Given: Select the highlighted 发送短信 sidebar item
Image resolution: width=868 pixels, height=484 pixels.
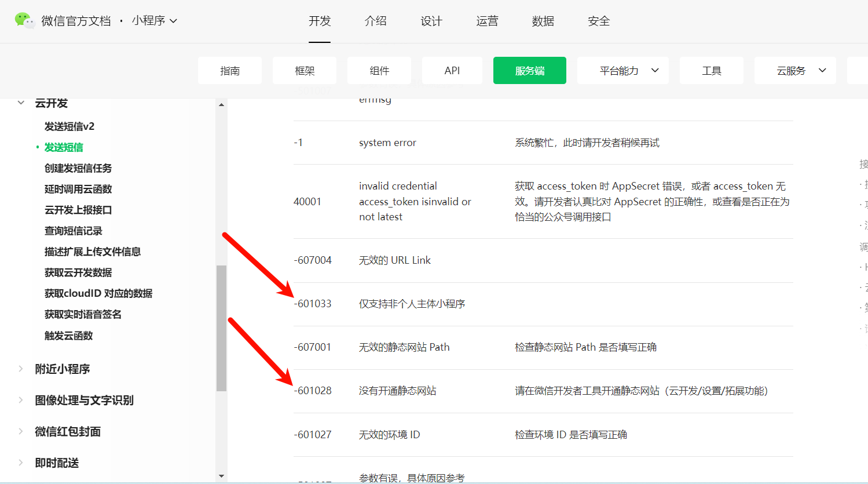Looking at the screenshot, I should [64, 147].
